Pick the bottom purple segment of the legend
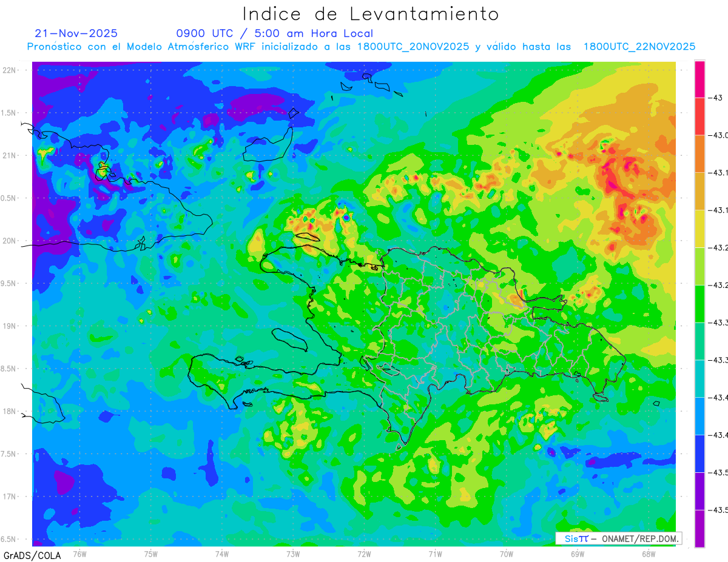The image size is (728, 562). point(699,529)
